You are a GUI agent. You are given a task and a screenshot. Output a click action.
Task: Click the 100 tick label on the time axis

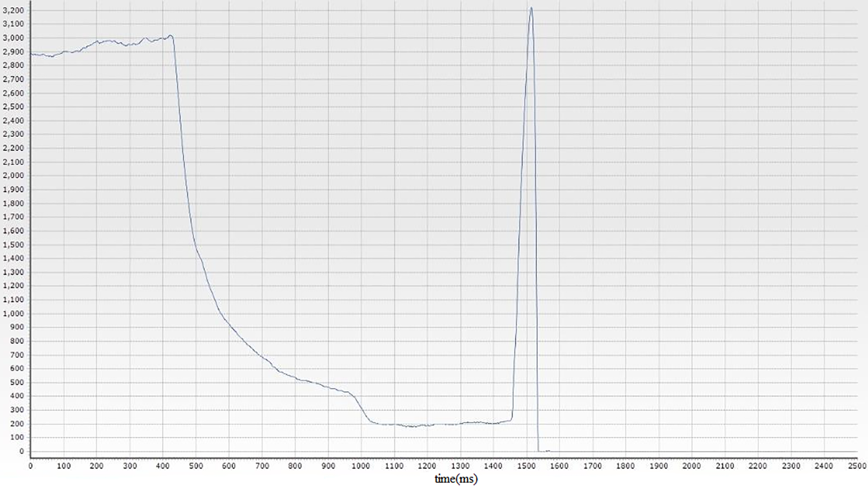click(x=63, y=466)
